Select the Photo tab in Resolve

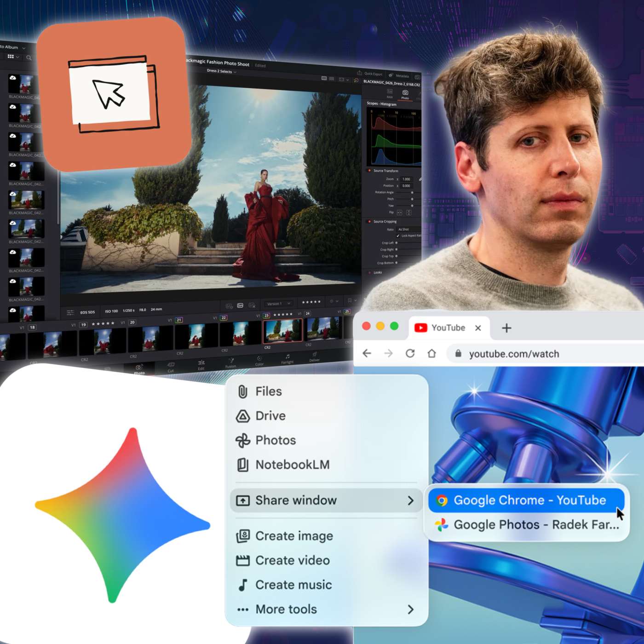[404, 95]
